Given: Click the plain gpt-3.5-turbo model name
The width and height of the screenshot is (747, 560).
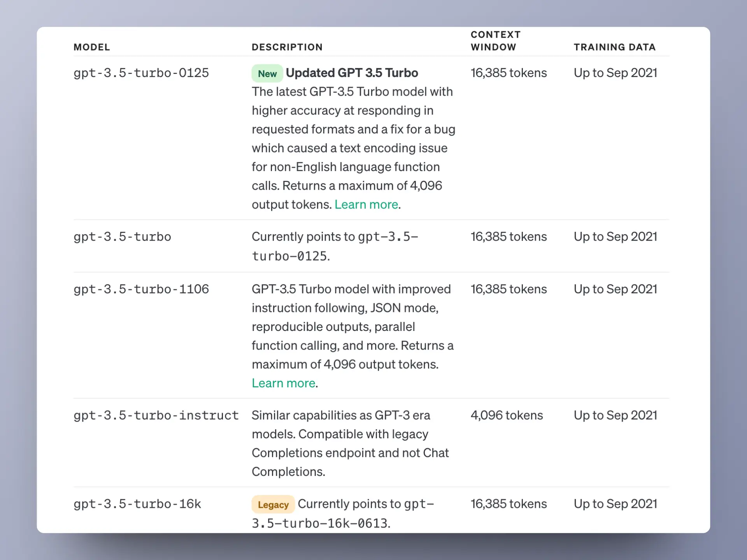Looking at the screenshot, I should tap(122, 237).
